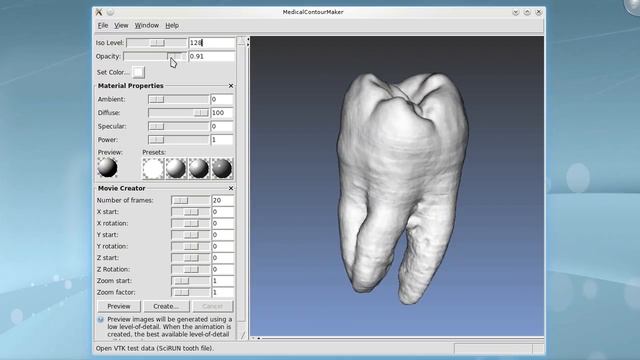Click the Specular slider
Screen dimensions: 640x360
tap(178, 126)
